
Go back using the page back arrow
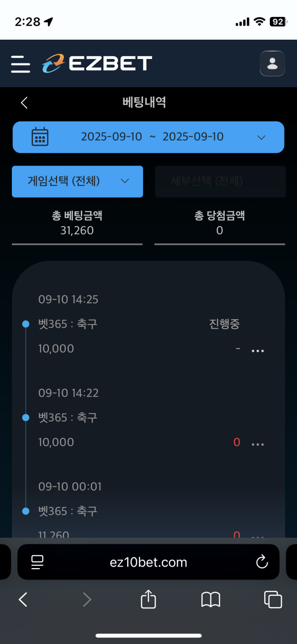[24, 103]
